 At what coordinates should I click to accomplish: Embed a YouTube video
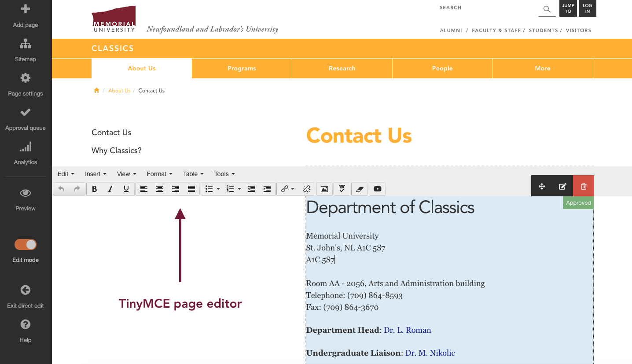pos(377,189)
